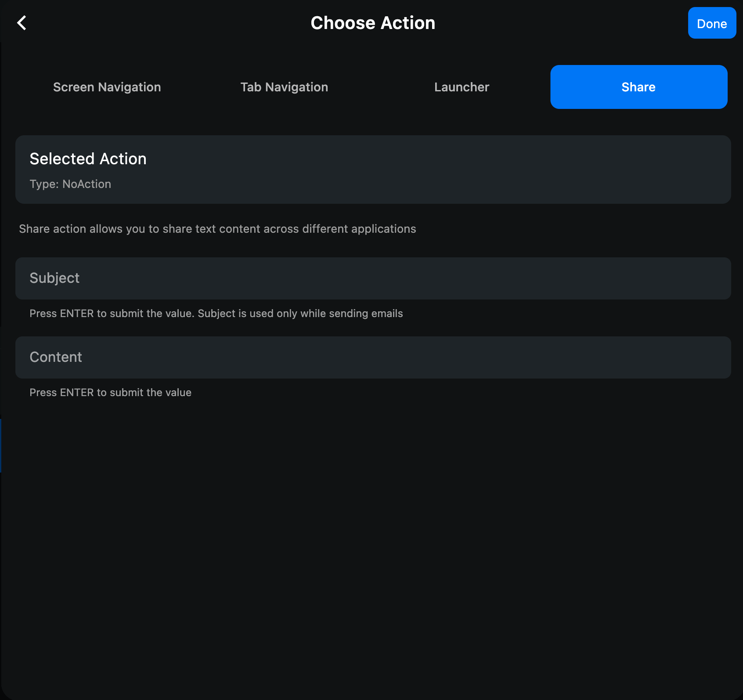Viewport: 743px width, 700px height.
Task: Select the Launcher tab
Action: (x=462, y=87)
